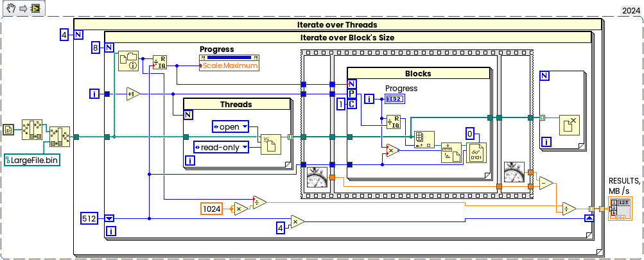Select the RESULTS MB/s array indicator
Screen dimensions: 644x260
620,209
